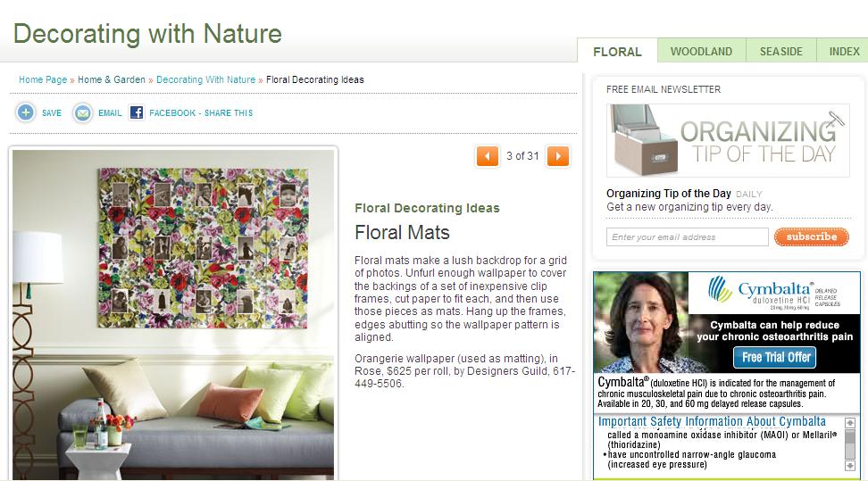The width and height of the screenshot is (868, 481).
Task: Switch to the Woodland tab
Action: click(x=701, y=52)
